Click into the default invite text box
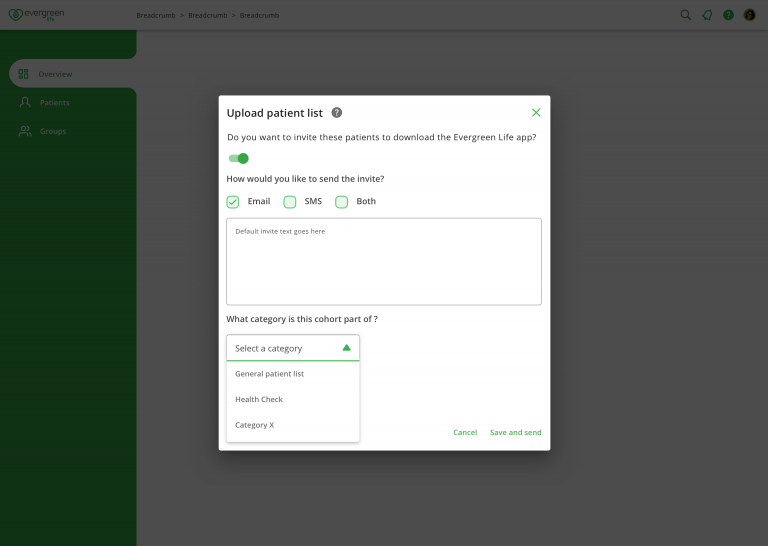The width and height of the screenshot is (768, 546). pyautogui.click(x=384, y=262)
